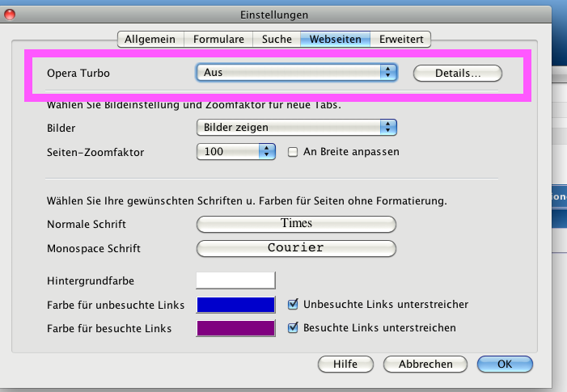The image size is (567, 392).
Task: Click the Farbe für unbesuchte Links label
Action: point(116,306)
